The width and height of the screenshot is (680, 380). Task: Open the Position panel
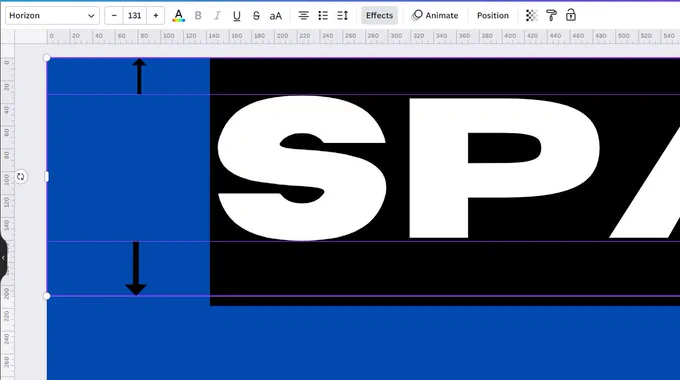coord(493,16)
